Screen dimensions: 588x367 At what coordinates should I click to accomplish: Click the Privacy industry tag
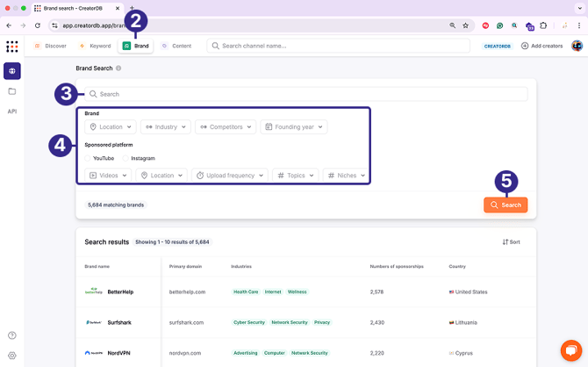tap(322, 322)
